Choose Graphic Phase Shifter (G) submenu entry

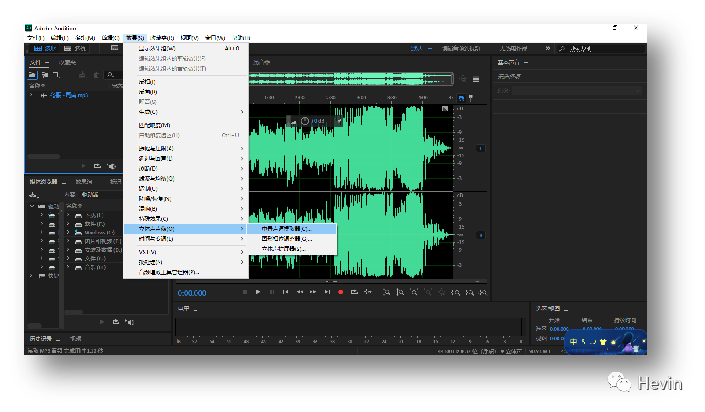291,238
